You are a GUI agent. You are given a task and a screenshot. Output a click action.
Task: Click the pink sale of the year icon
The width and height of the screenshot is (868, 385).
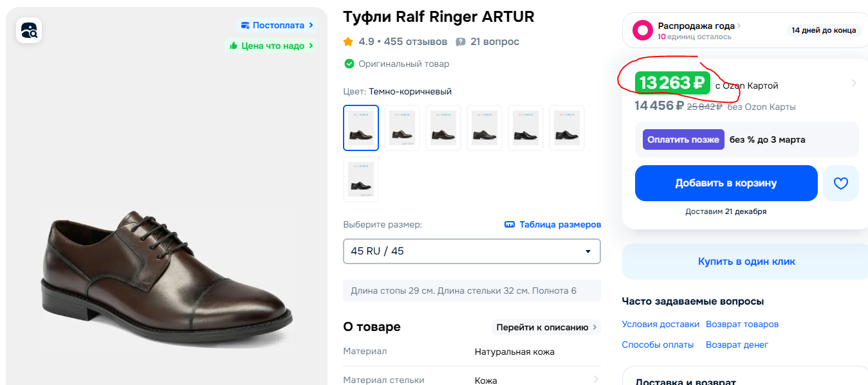(642, 30)
